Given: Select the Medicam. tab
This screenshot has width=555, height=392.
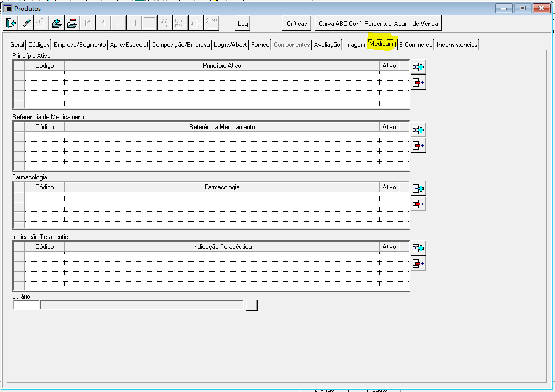Looking at the screenshot, I should (382, 44).
